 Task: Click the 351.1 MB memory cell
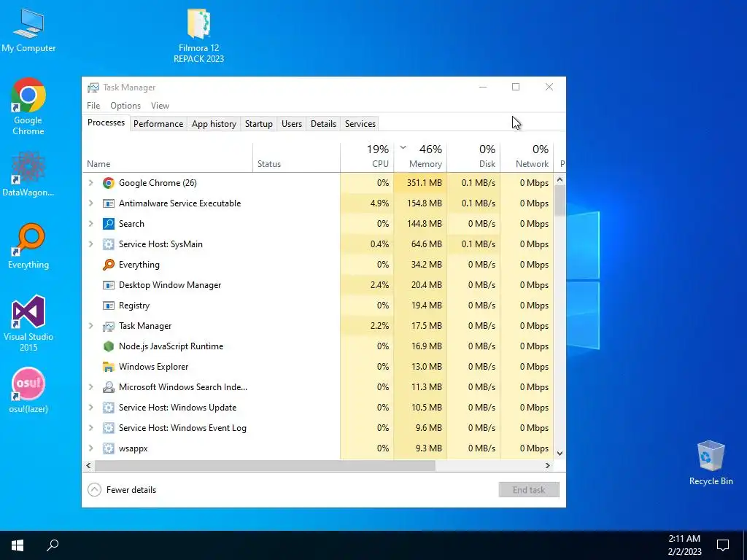coord(420,183)
